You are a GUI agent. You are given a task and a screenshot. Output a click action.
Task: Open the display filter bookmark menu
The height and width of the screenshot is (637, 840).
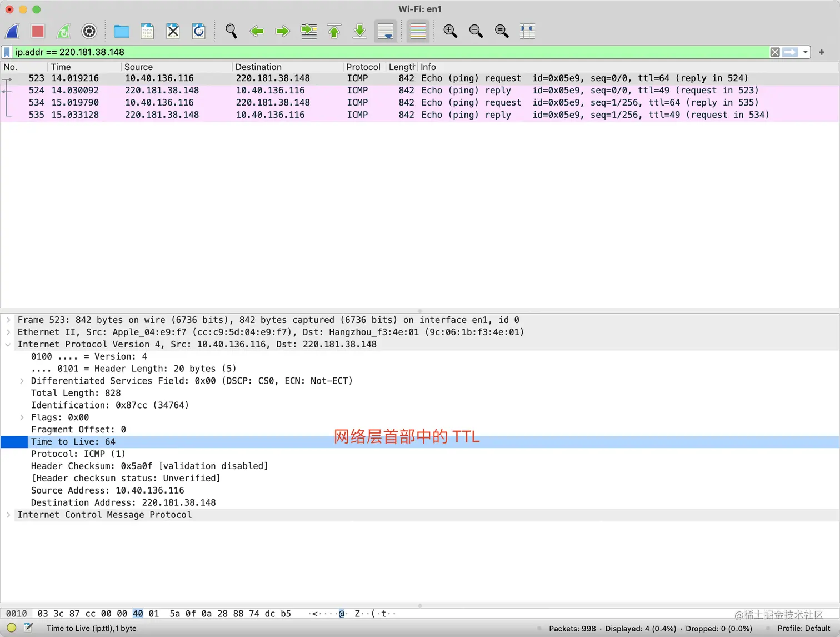[7, 52]
